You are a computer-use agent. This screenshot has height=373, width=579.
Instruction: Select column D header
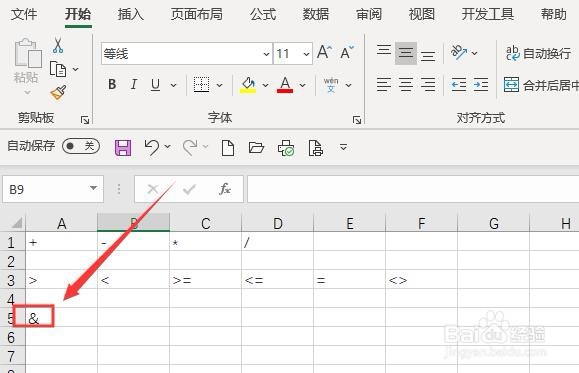point(278,223)
